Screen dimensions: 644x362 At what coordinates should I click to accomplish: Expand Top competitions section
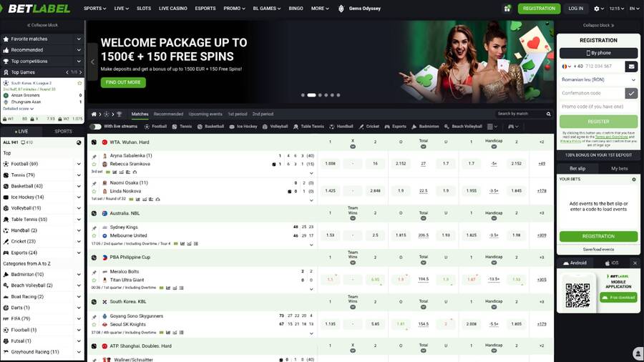click(x=42, y=61)
